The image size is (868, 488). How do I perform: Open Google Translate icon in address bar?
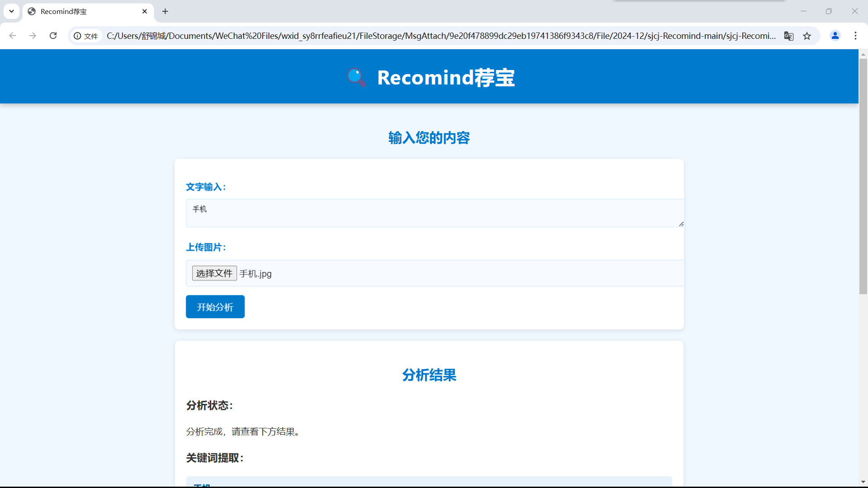click(x=789, y=36)
